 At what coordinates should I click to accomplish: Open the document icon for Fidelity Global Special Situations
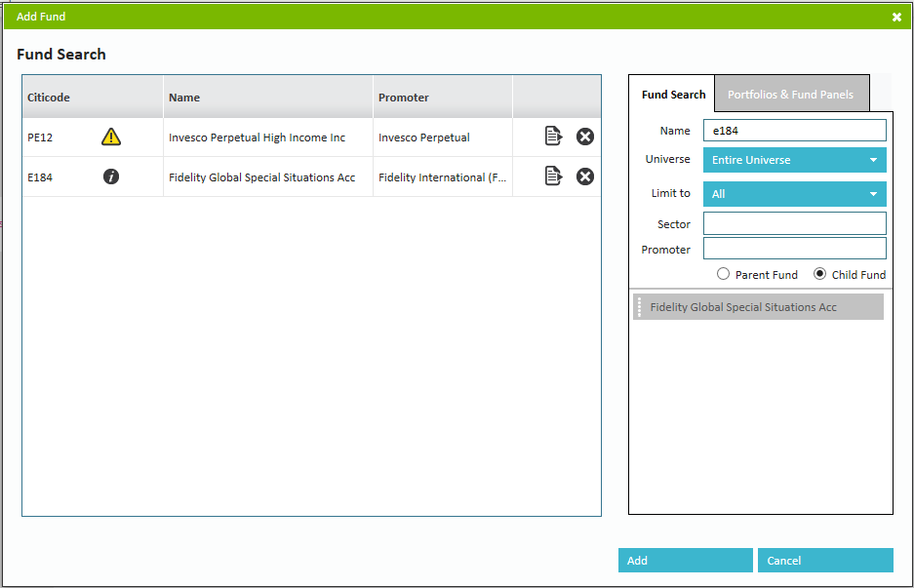click(x=553, y=176)
